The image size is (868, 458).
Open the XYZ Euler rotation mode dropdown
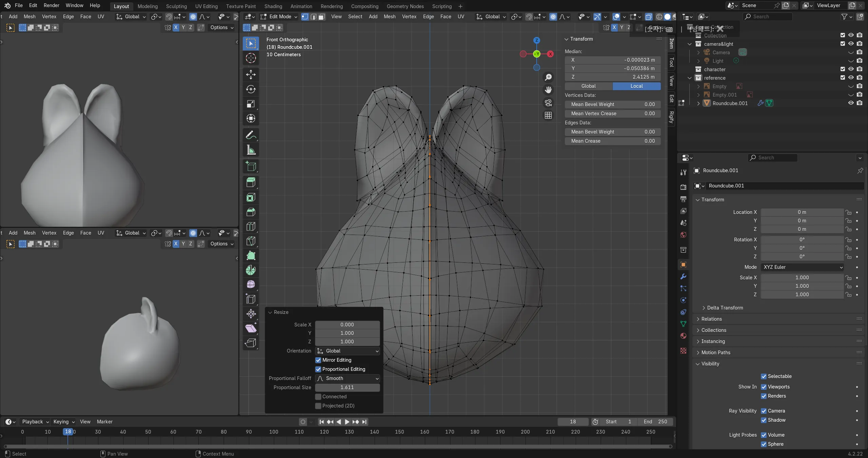click(802, 267)
